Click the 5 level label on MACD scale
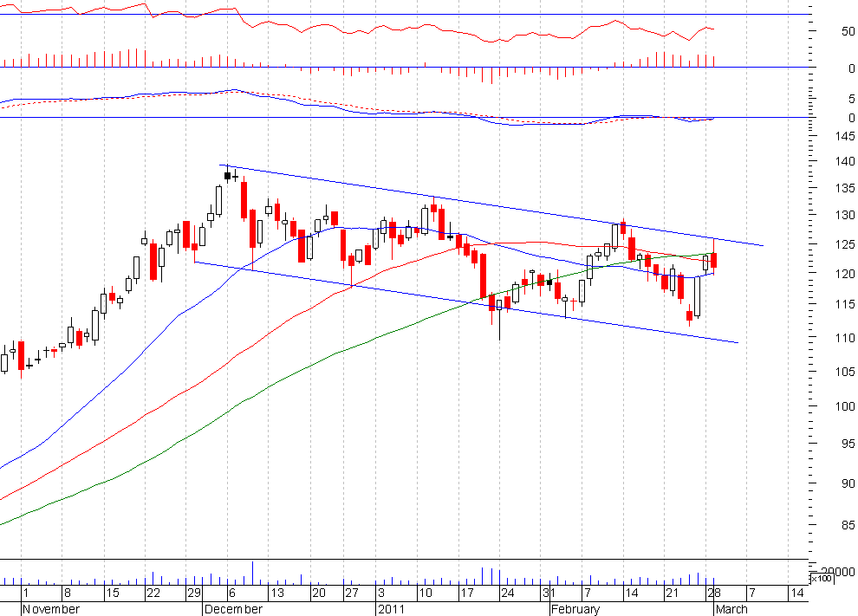Viewport: 858px width, 616px height. pos(851,99)
